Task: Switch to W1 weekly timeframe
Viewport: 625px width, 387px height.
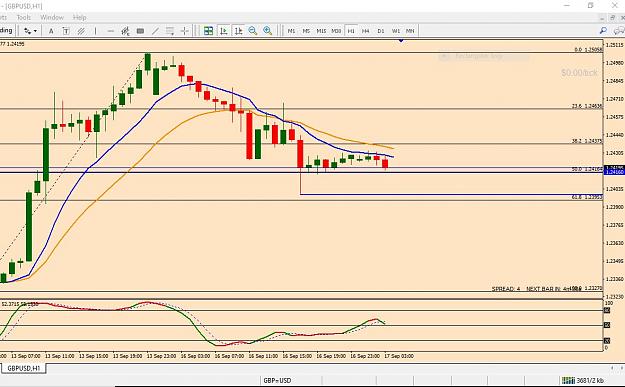Action: point(396,31)
